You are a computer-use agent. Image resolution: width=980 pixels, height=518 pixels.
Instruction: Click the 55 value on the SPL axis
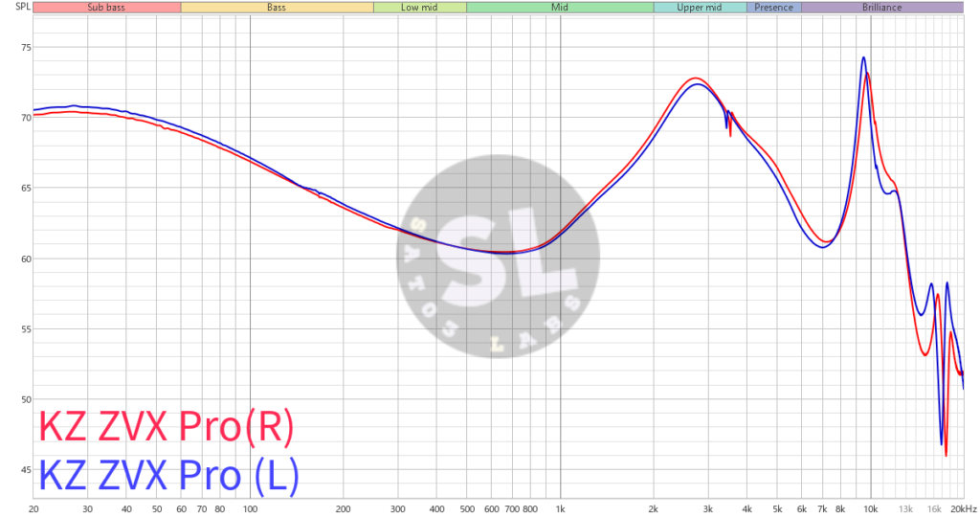coord(25,329)
